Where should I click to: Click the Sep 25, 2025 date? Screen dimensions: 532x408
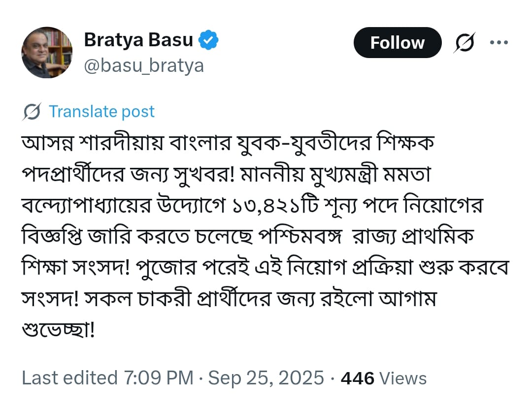pyautogui.click(x=266, y=378)
